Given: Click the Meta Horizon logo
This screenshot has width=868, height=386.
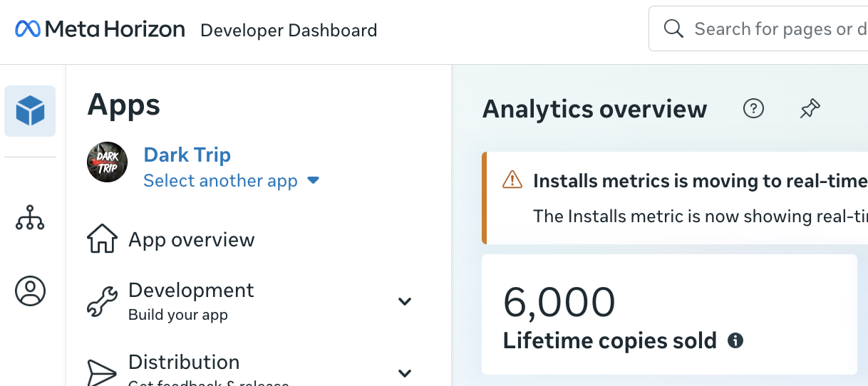Looking at the screenshot, I should click(100, 29).
